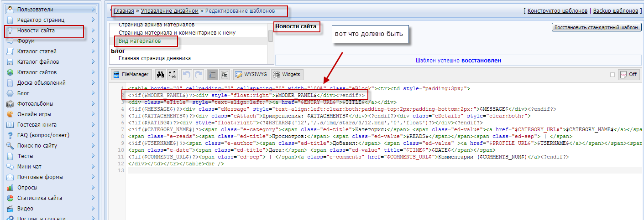Switch to WYSIWYG editor mode
The width and height of the screenshot is (644, 220).
pyautogui.click(x=251, y=75)
